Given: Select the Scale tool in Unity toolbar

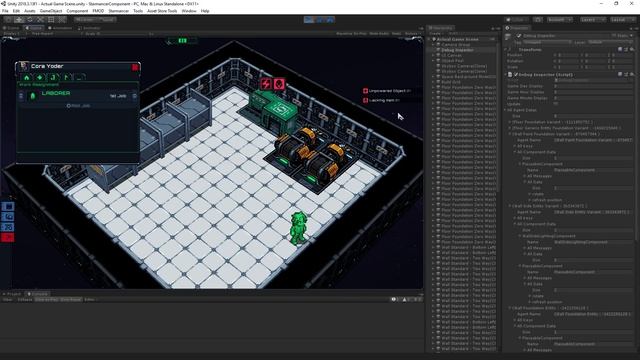Looking at the screenshot, I should point(40,19).
